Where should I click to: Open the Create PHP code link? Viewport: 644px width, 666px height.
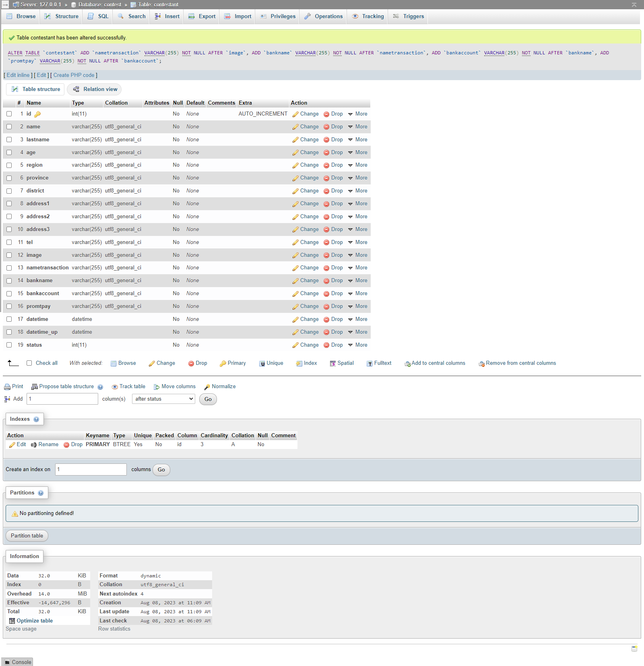coord(74,75)
